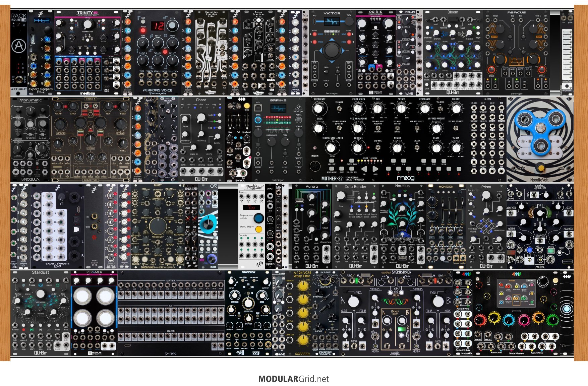Flip the VCO WAVE switch on Mother-32

click(339, 109)
